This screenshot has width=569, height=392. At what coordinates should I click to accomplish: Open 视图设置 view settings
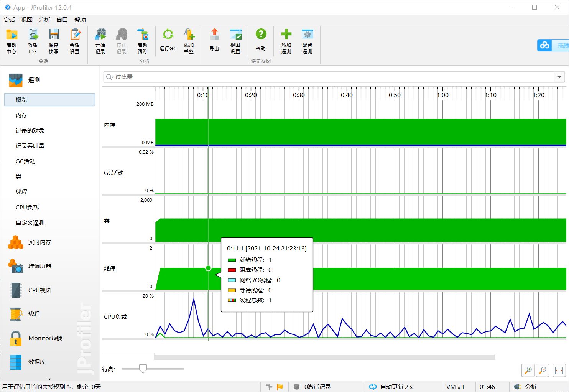[235, 41]
